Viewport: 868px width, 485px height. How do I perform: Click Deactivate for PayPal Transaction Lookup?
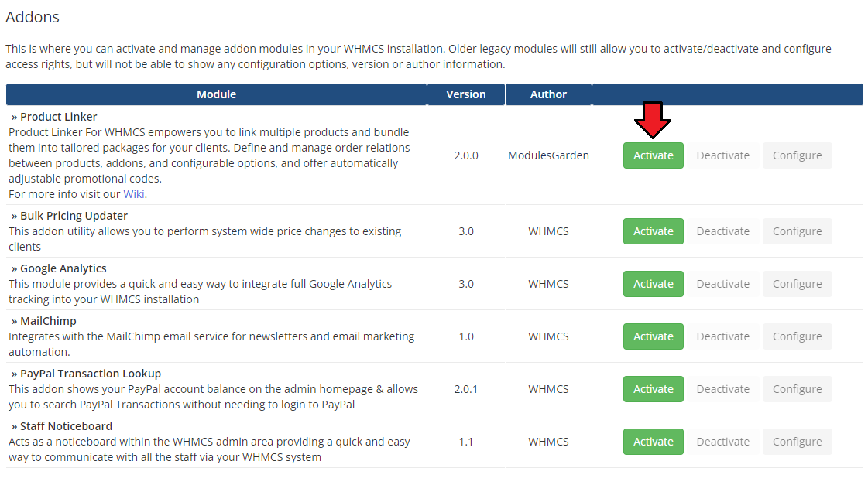point(723,389)
